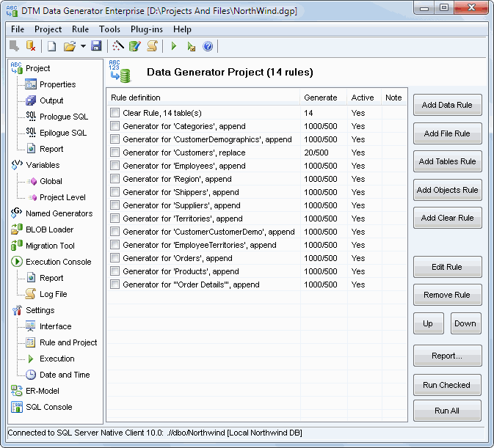The width and height of the screenshot is (494, 448).
Task: Select the Interface settings item
Action: (x=56, y=326)
